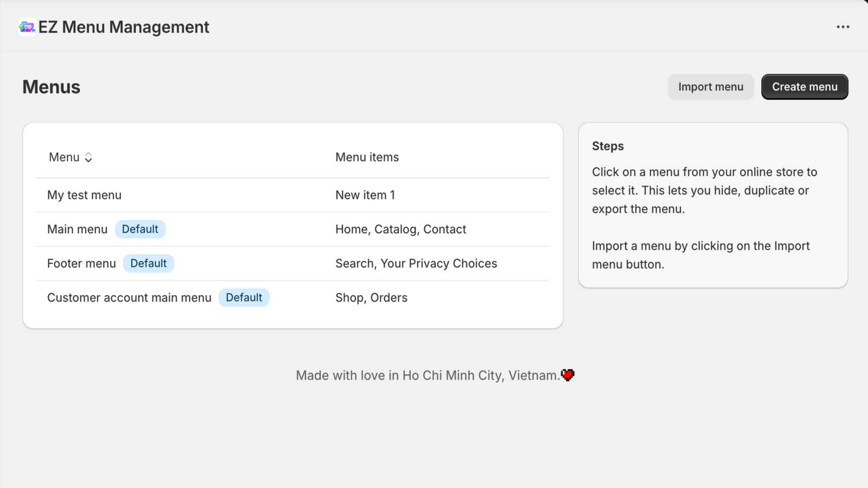The height and width of the screenshot is (488, 868).
Task: Click the Default badge on Customer account main menu
Action: (x=244, y=297)
